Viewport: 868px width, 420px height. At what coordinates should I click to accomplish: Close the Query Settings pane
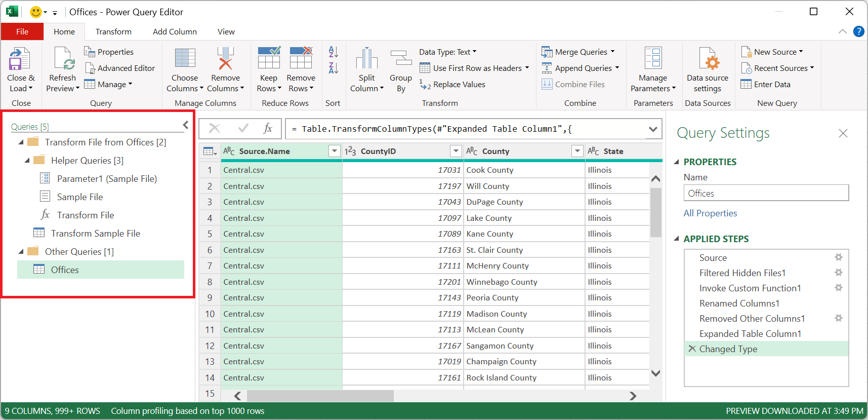pos(843,133)
